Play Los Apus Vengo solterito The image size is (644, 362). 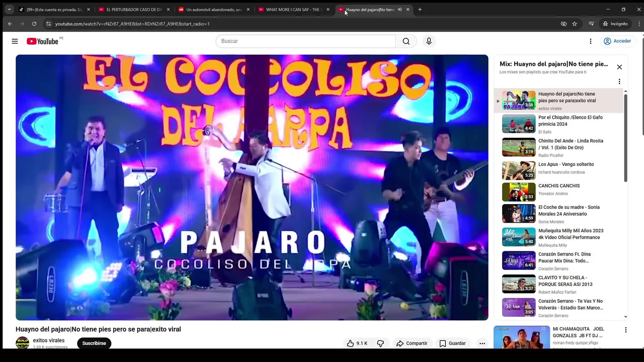558,170
